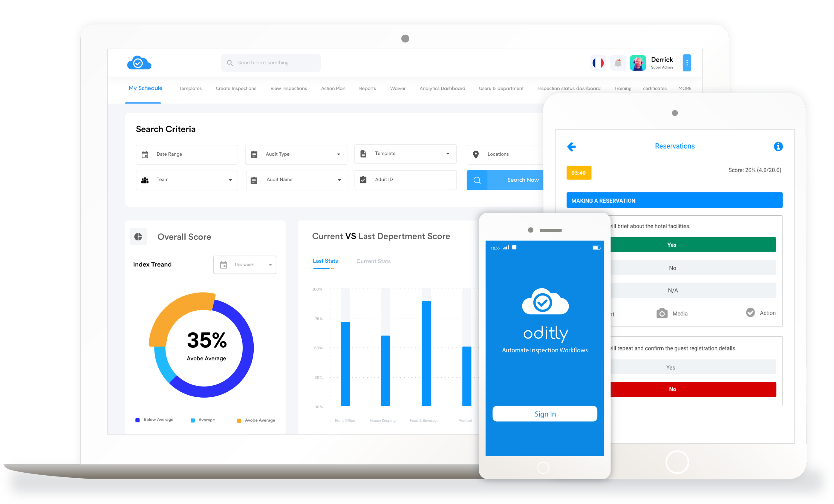Expand the Audit Name dropdown arrow
Image resolution: width=834 pixels, height=504 pixels.
[x=339, y=180]
